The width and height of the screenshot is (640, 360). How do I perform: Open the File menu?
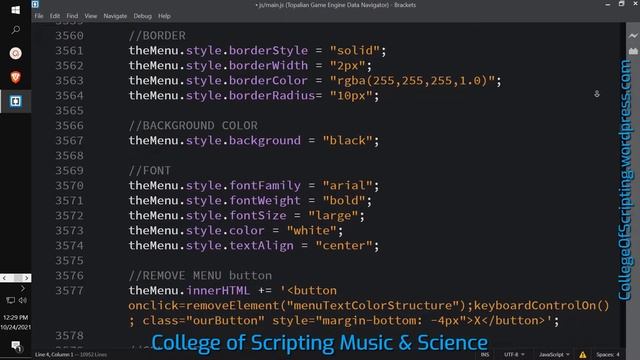[x=39, y=16]
